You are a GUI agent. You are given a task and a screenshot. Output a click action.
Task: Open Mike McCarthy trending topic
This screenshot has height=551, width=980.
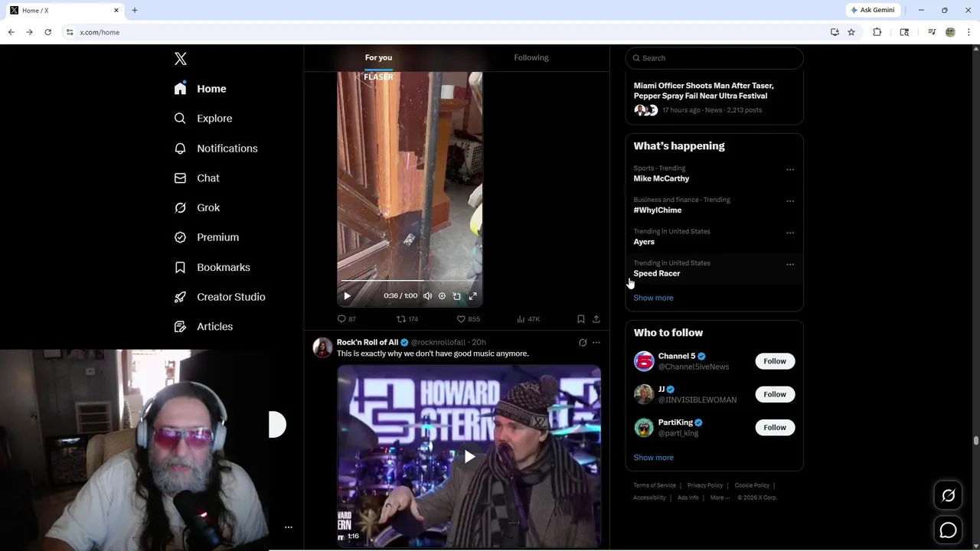click(661, 178)
